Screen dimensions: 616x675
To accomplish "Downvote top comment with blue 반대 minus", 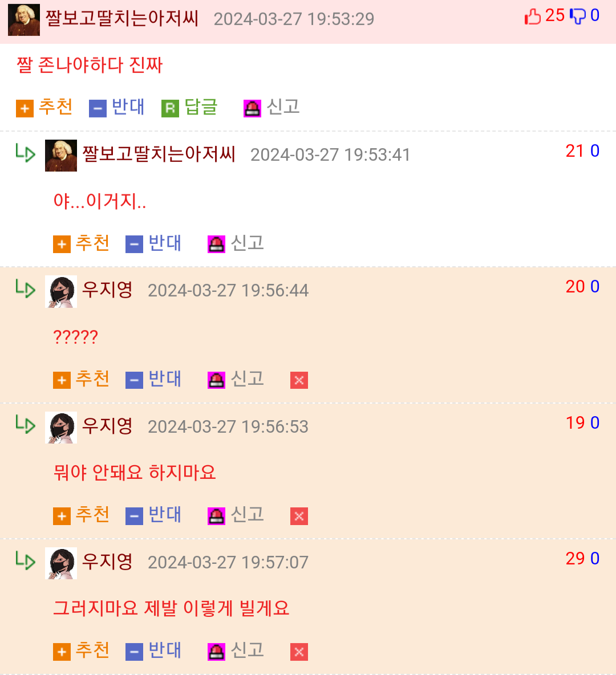I will [x=117, y=107].
